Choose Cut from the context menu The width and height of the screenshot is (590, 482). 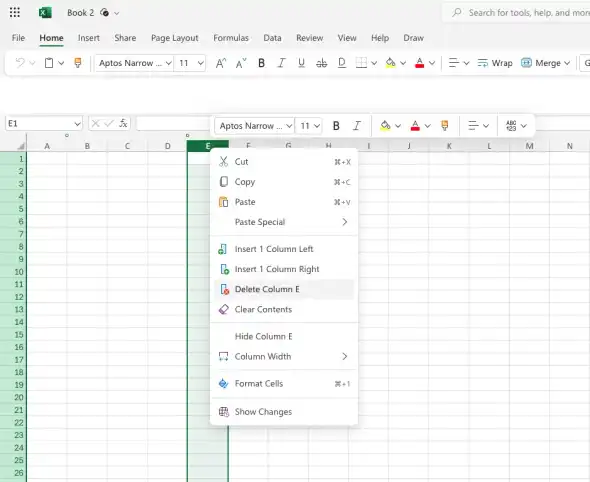click(x=284, y=162)
